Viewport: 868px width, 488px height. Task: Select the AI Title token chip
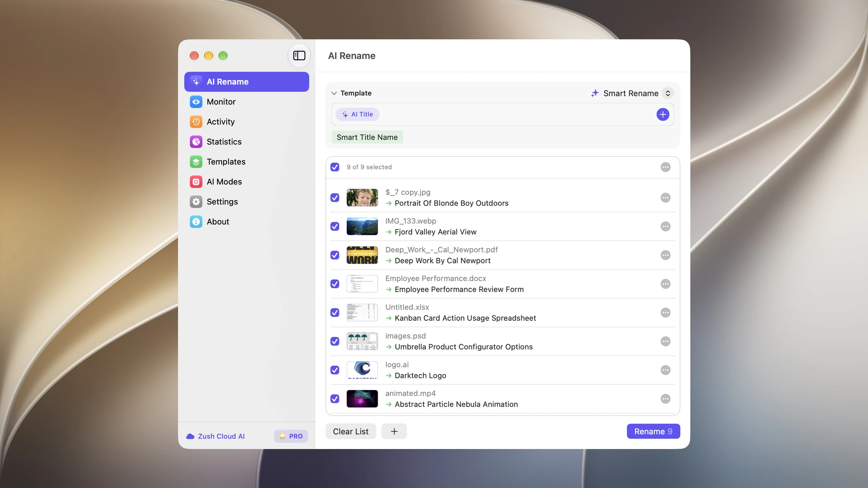(357, 115)
